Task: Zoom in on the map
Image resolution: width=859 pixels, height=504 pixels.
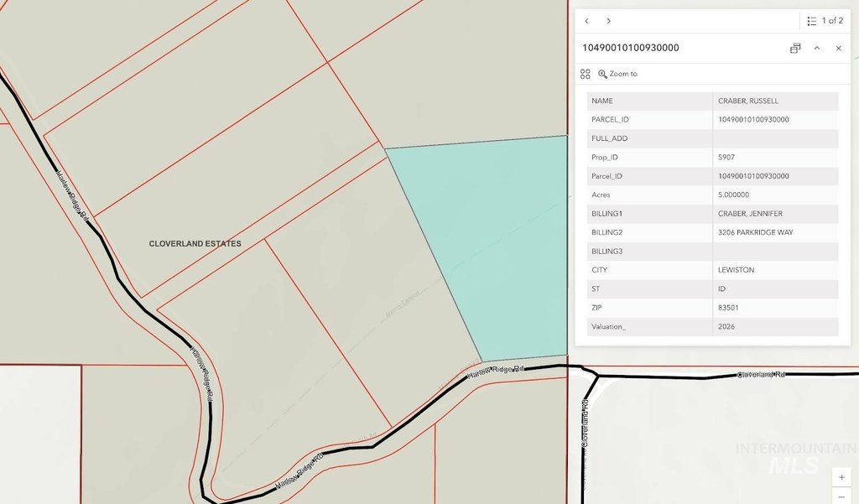Action: pyautogui.click(x=841, y=477)
